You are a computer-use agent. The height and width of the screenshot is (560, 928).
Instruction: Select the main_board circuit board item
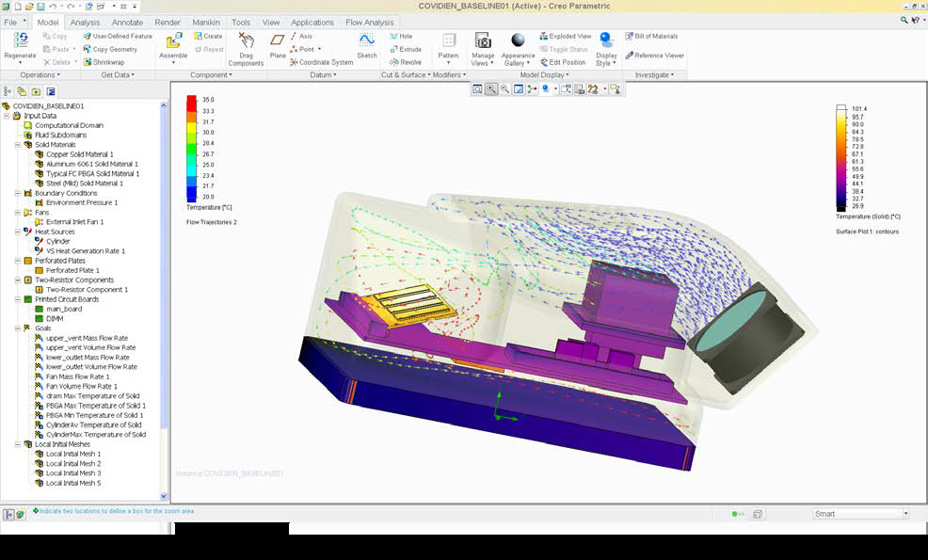[x=63, y=309]
